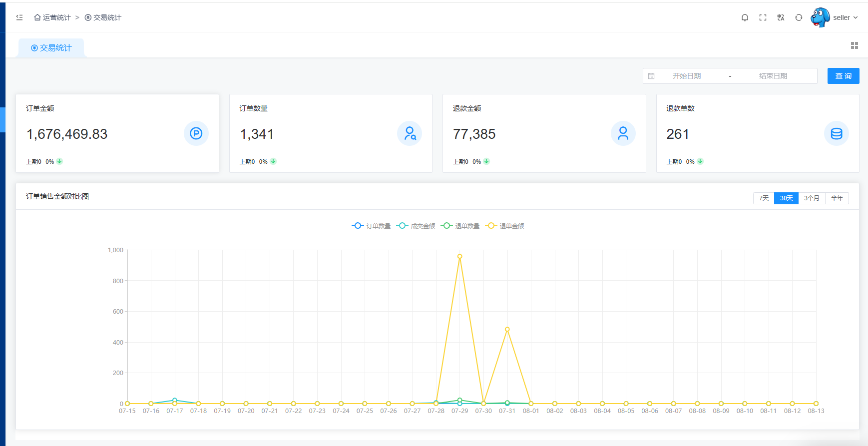Open the language translation icon
Screen dimensions: 868x446
click(781, 17)
